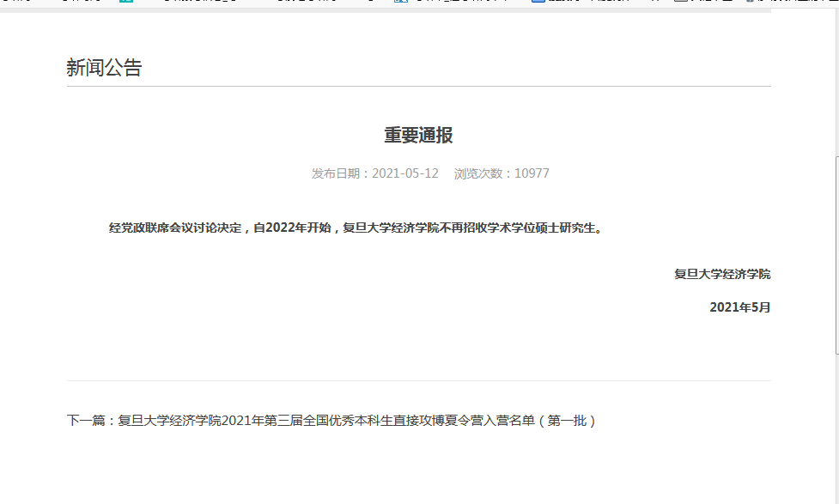Click the announcement sentence starting 经党政联席会议讨论决定
This screenshot has height=504, width=839.
[357, 228]
